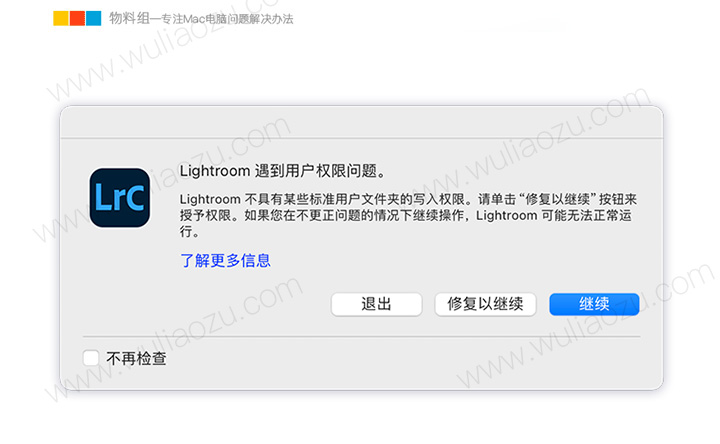Click the quoted “修复以继续” phrase in the message
Viewport: 720px width, 444px height.
[557, 199]
